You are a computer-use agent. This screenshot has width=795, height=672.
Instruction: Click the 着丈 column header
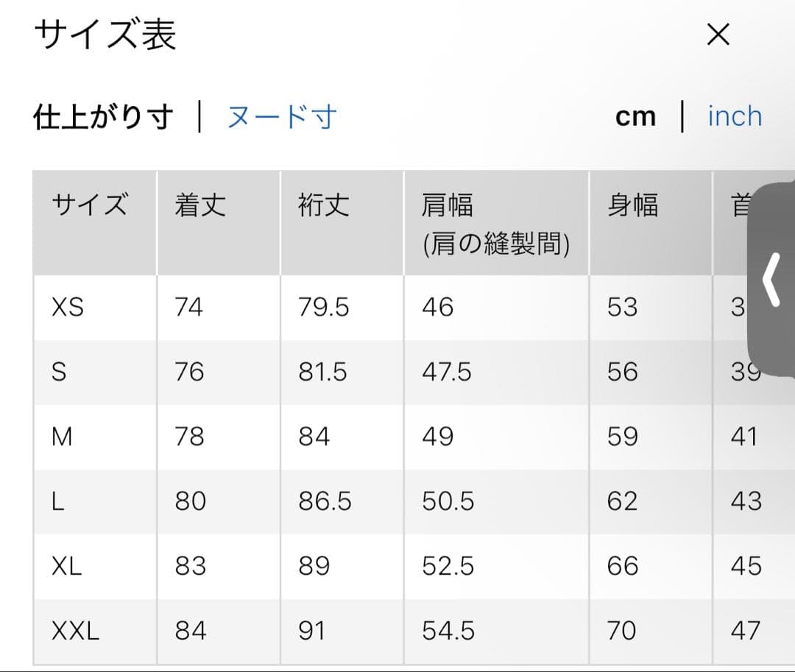(199, 205)
